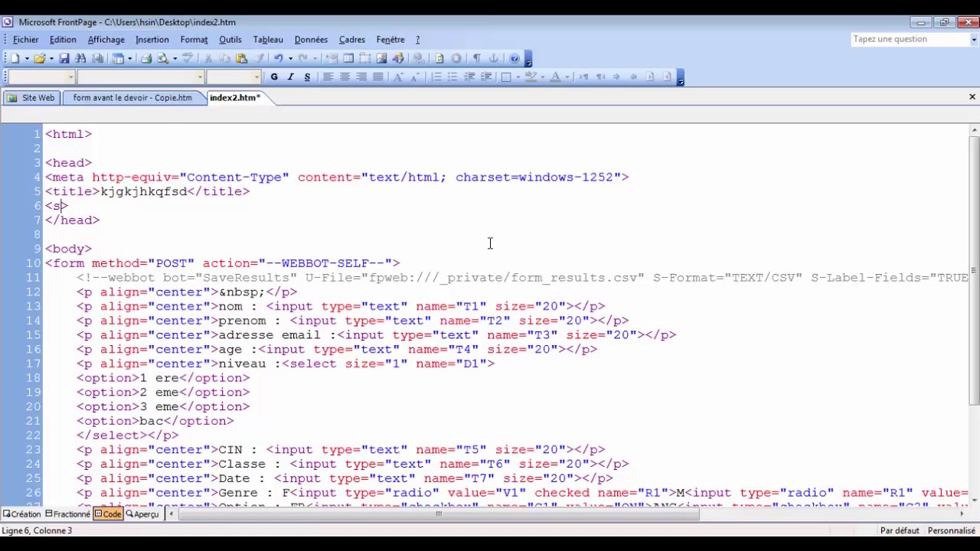The width and height of the screenshot is (980, 551).
Task: Click the Bulleted list icon
Action: tap(452, 77)
